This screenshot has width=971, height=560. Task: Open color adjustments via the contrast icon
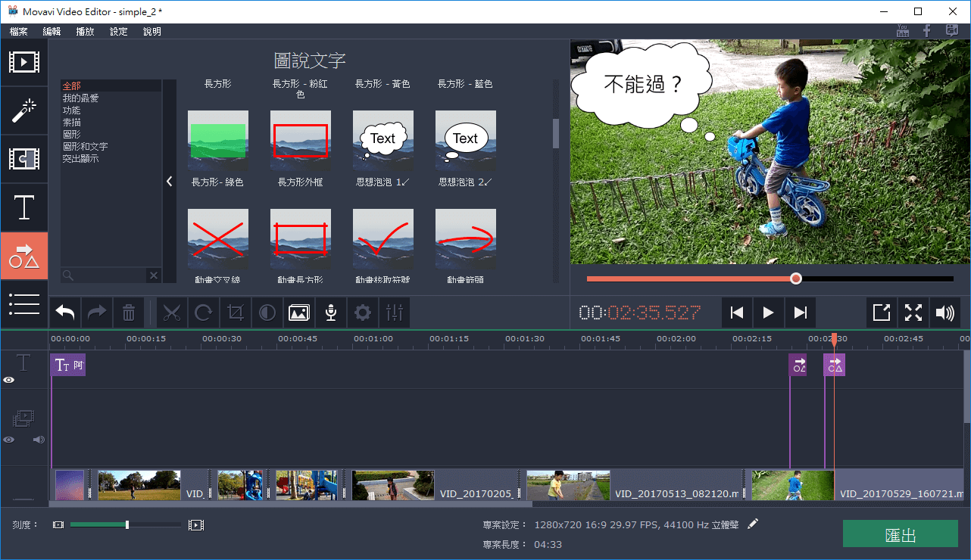[x=267, y=313]
